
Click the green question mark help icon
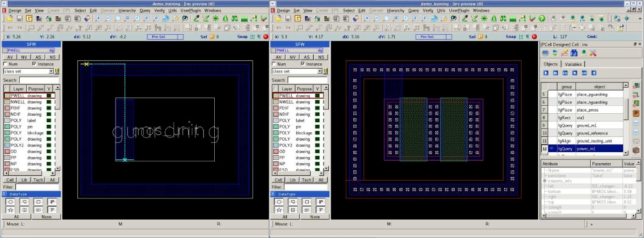[541, 18]
